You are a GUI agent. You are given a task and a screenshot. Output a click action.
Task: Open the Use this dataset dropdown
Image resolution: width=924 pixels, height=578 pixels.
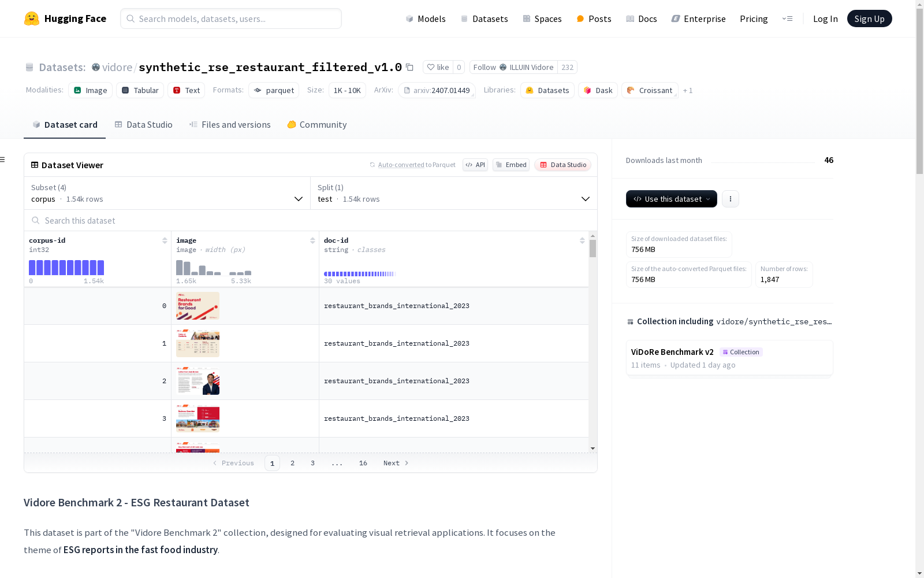(672, 199)
